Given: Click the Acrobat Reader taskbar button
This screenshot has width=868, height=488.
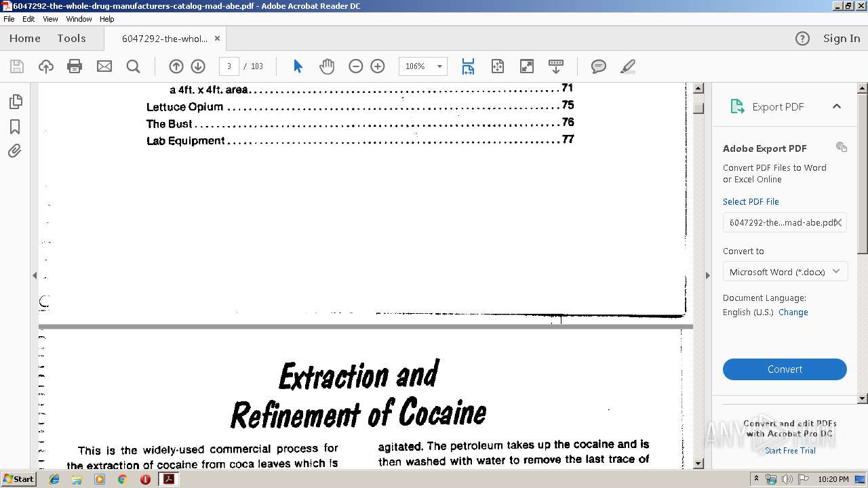Looking at the screenshot, I should point(168,479).
